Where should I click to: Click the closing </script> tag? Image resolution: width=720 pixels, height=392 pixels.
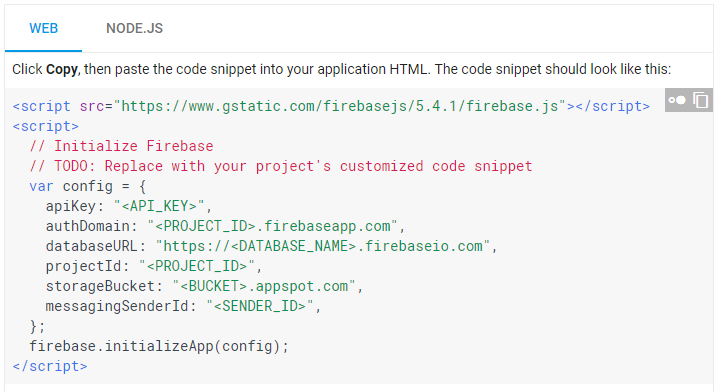coord(50,366)
